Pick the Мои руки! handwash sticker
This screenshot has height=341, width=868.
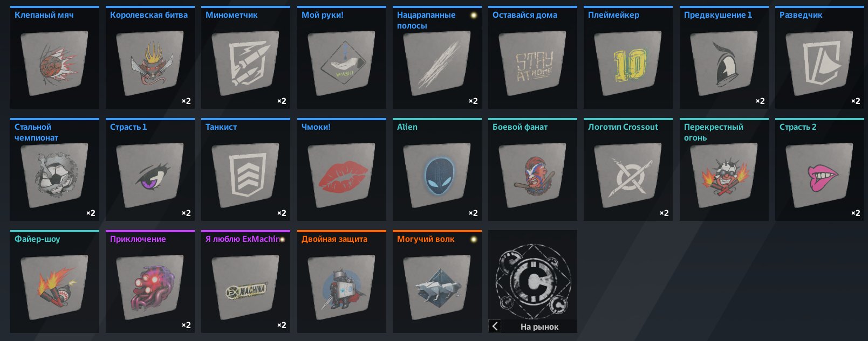tap(341, 58)
